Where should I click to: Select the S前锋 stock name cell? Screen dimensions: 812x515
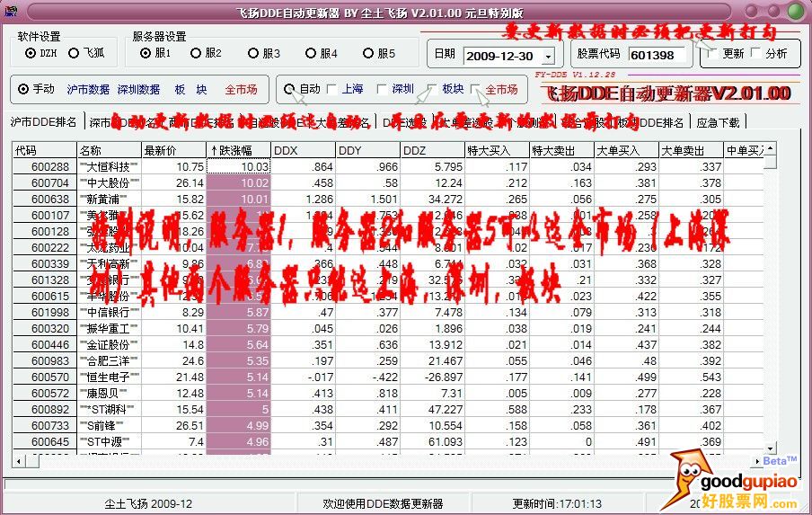coord(109,425)
